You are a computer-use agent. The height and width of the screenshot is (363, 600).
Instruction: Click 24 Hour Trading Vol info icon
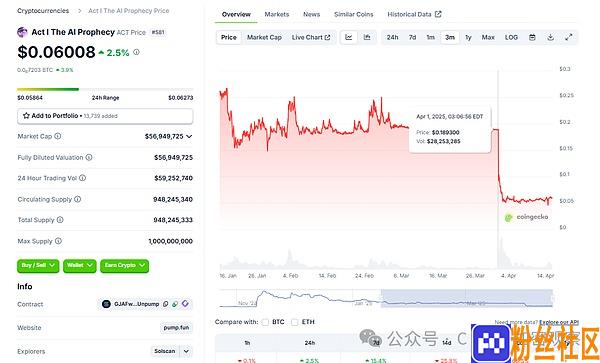click(83, 178)
